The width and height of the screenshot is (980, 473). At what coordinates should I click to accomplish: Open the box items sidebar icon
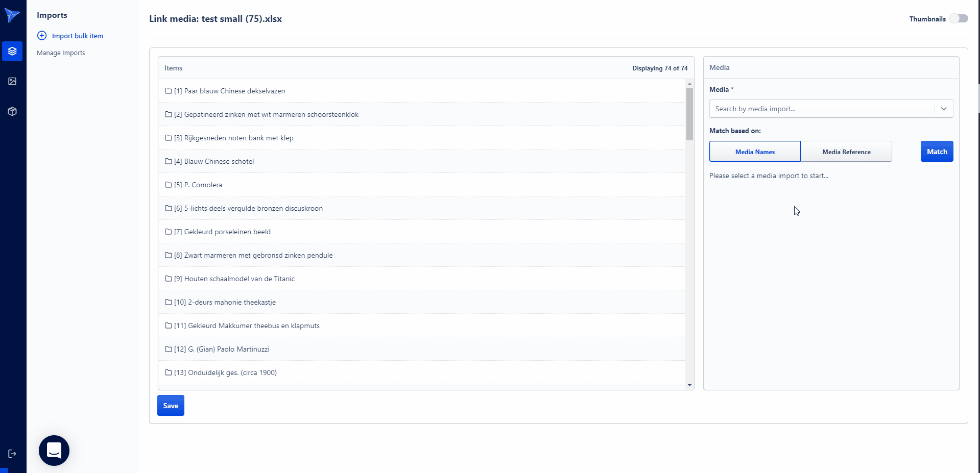12,112
